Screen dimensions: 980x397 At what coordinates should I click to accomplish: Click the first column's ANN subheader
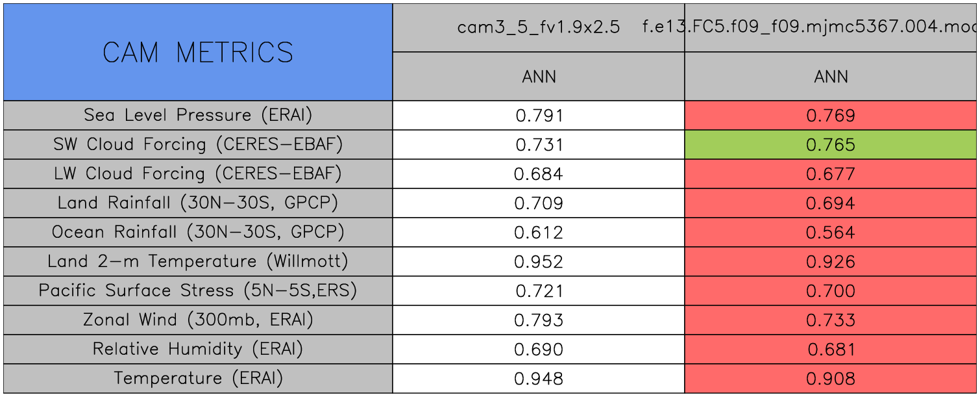pyautogui.click(x=539, y=77)
